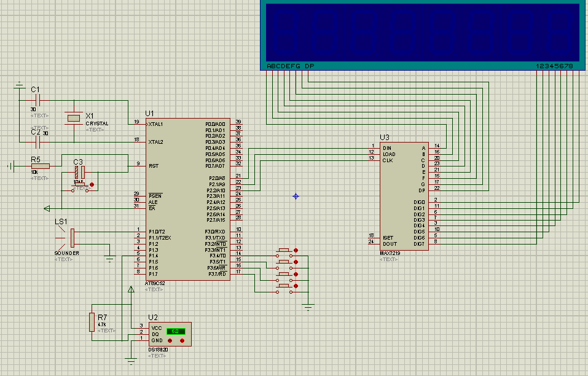Toggle latch dot of the P3.5 push button
Screen dimensions: 588x376
tap(296, 262)
